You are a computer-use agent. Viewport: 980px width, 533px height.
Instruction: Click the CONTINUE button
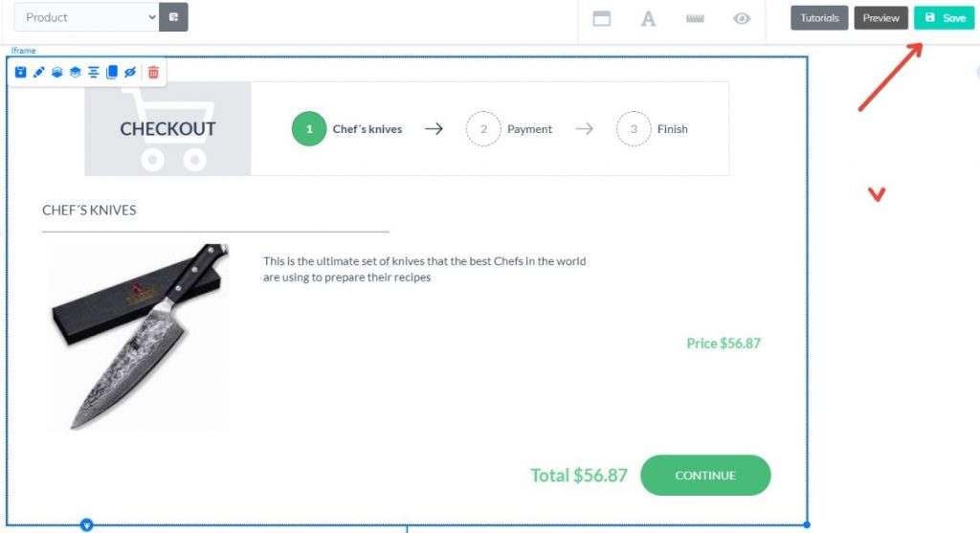click(x=705, y=476)
